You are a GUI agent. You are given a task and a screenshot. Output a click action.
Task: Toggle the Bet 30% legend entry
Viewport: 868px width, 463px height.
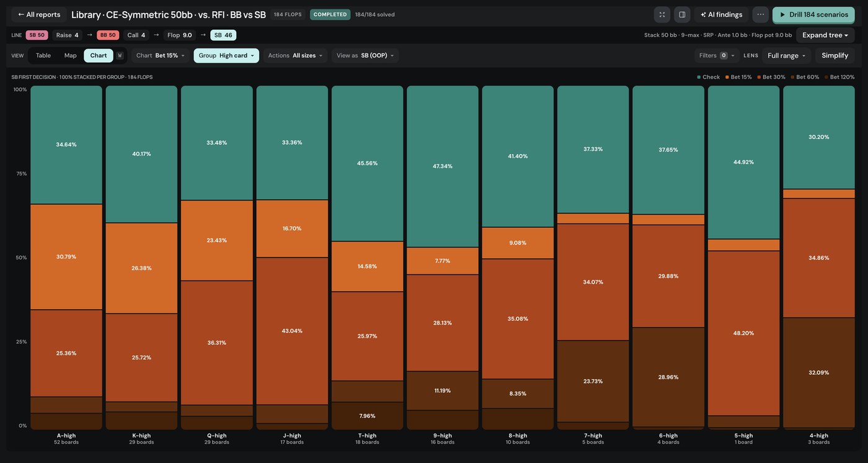tap(771, 78)
